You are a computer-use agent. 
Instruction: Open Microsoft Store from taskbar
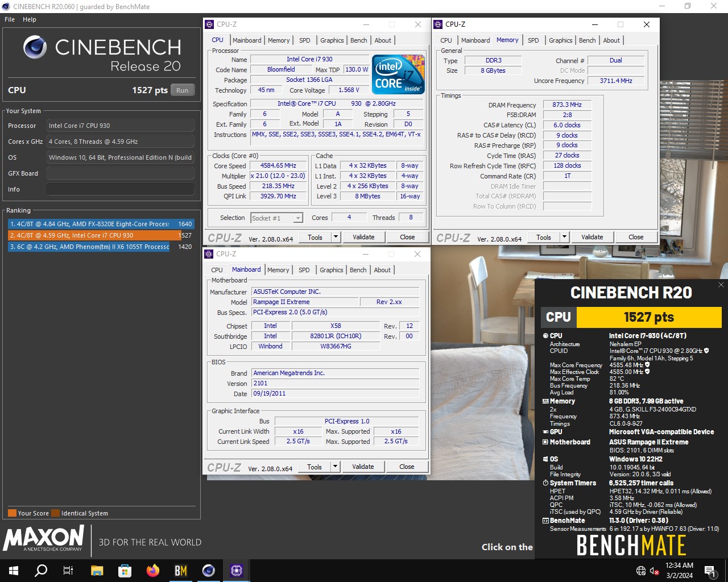[125, 571]
